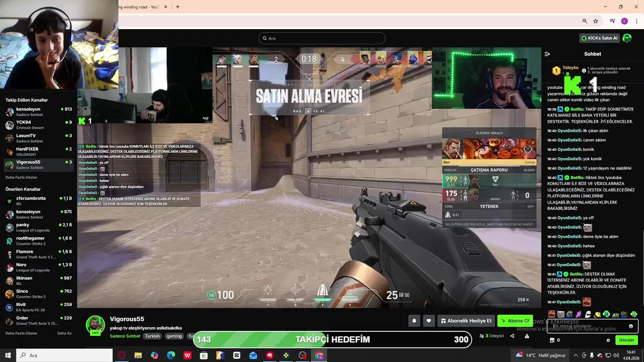Toggle stream notifications bell
This screenshot has height=362, width=644.
click(414, 321)
